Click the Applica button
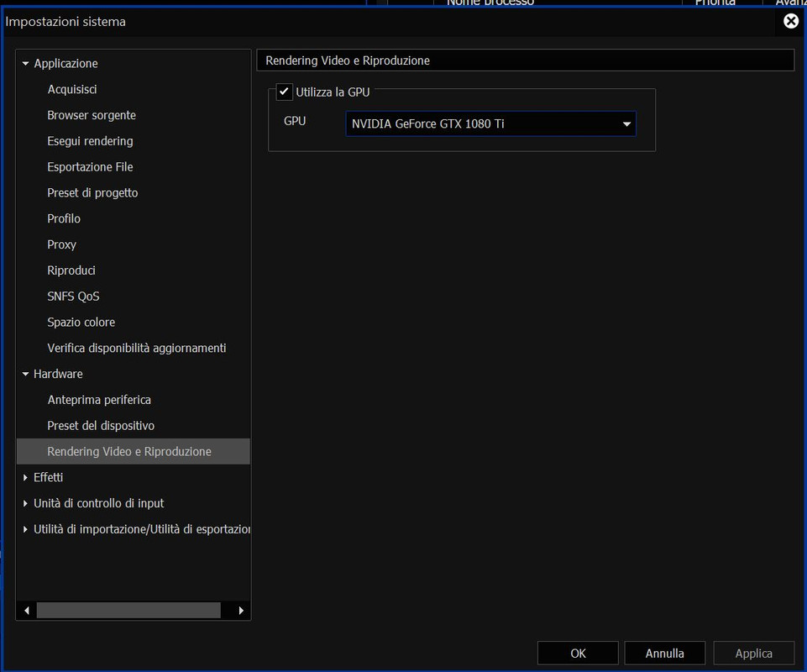Viewport: 807px width, 672px height. (x=753, y=654)
